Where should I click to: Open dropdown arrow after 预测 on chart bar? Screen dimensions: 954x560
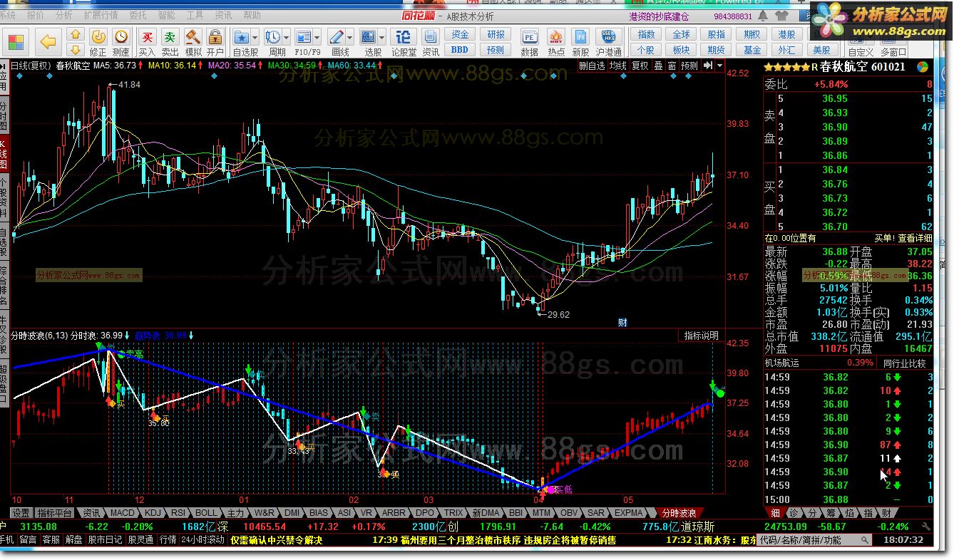pyautogui.click(x=719, y=66)
